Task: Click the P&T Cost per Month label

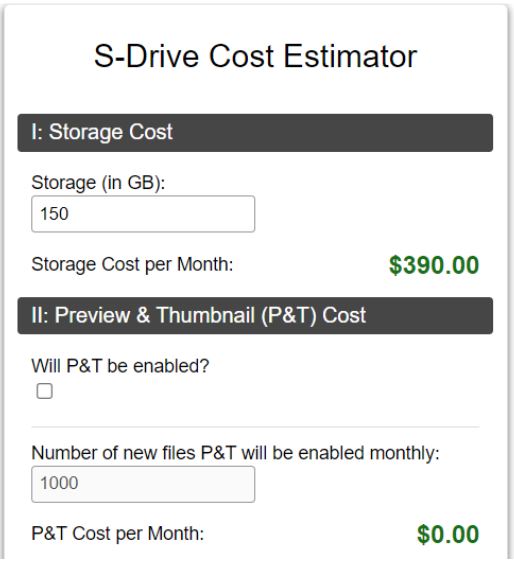Action: coord(118,533)
